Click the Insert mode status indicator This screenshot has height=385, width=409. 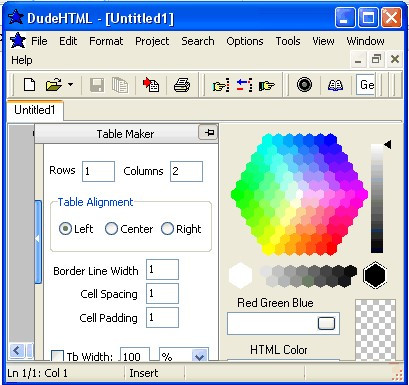pyautogui.click(x=144, y=373)
